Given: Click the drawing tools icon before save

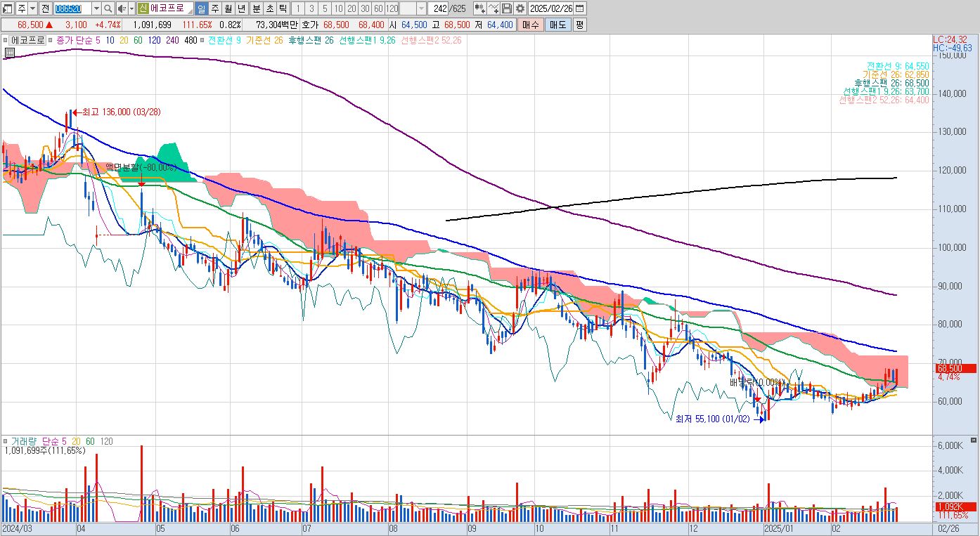Looking at the screenshot, I should click(494, 8).
